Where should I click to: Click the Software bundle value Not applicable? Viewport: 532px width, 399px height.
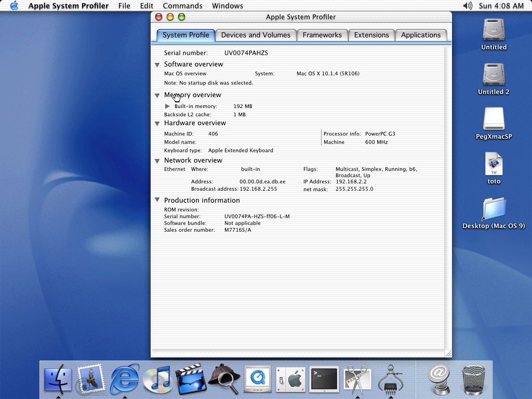click(242, 223)
